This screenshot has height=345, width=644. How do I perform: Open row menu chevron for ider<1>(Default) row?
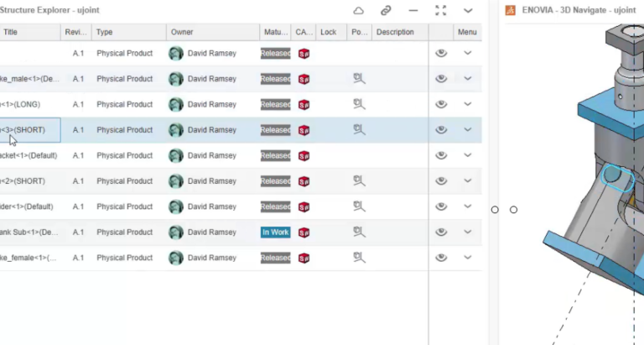click(467, 206)
